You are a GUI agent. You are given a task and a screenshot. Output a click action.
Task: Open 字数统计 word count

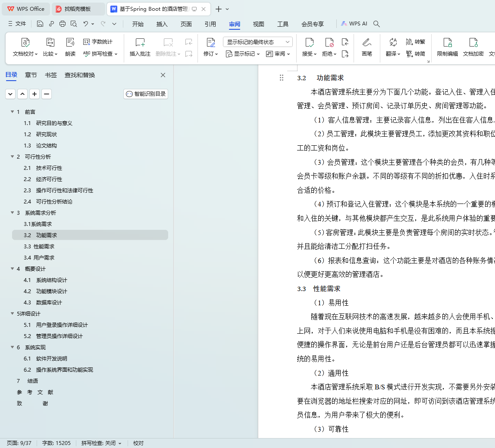pos(97,42)
